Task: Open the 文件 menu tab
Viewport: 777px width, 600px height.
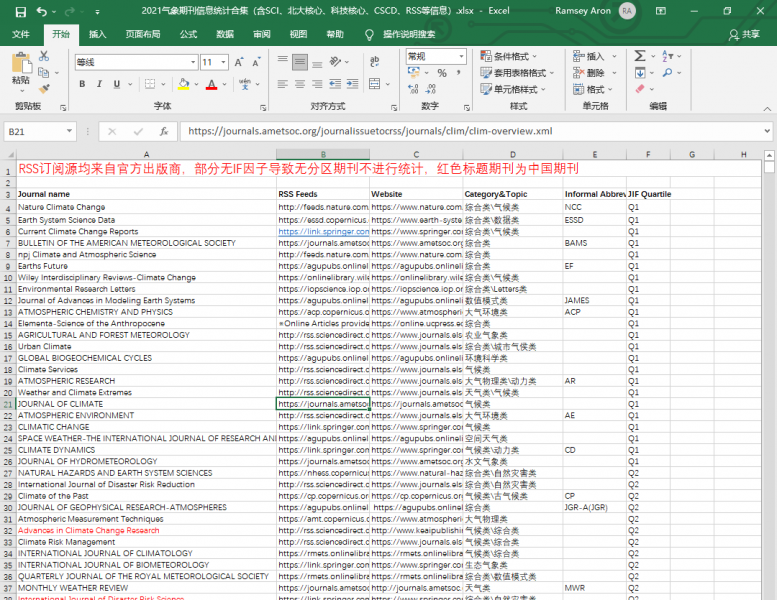Action: click(21, 34)
